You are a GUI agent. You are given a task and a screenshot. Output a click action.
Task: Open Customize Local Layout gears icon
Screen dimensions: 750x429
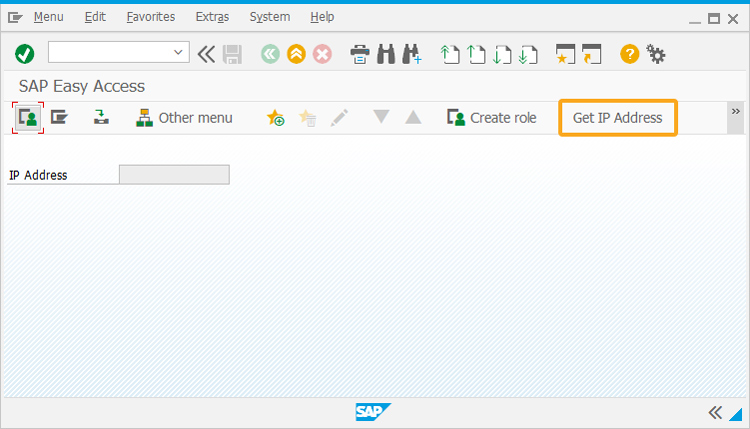point(656,54)
